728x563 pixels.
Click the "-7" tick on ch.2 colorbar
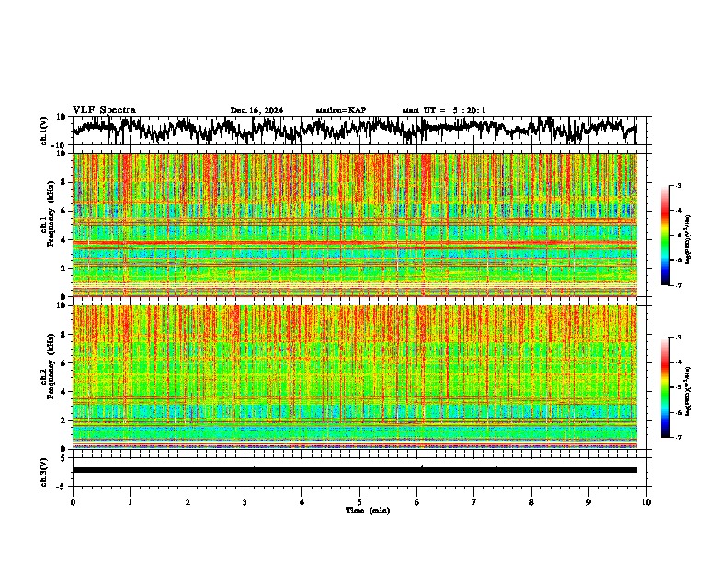(678, 437)
